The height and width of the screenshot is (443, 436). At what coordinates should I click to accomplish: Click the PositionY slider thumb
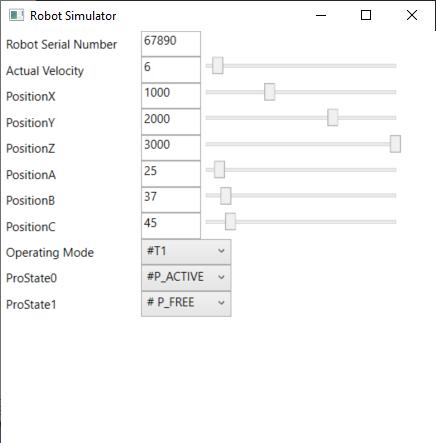coord(333,118)
